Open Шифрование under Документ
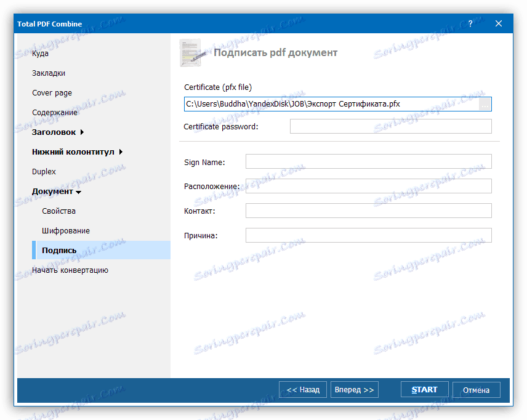Viewport: 527px width, 420px height. (65, 231)
